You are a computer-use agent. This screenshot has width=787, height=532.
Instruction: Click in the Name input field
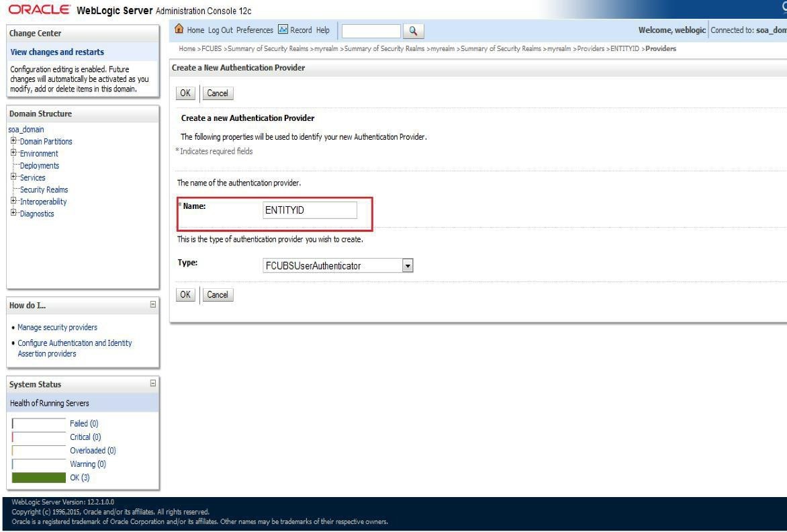pos(310,210)
